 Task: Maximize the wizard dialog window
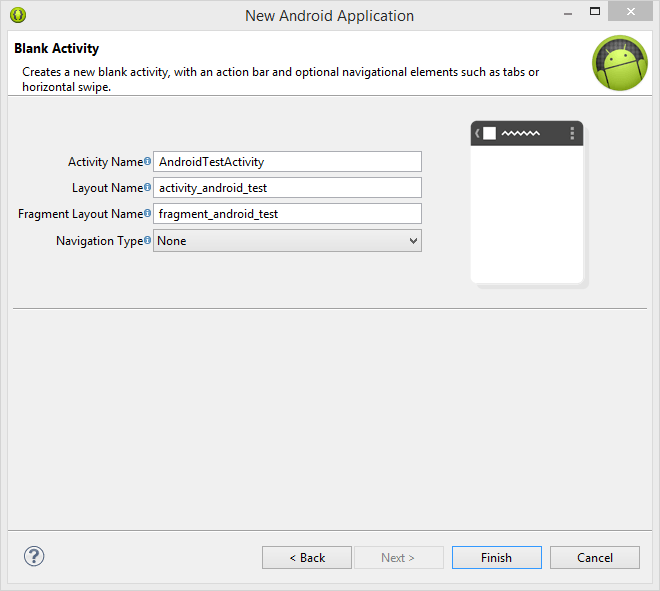[x=596, y=14]
